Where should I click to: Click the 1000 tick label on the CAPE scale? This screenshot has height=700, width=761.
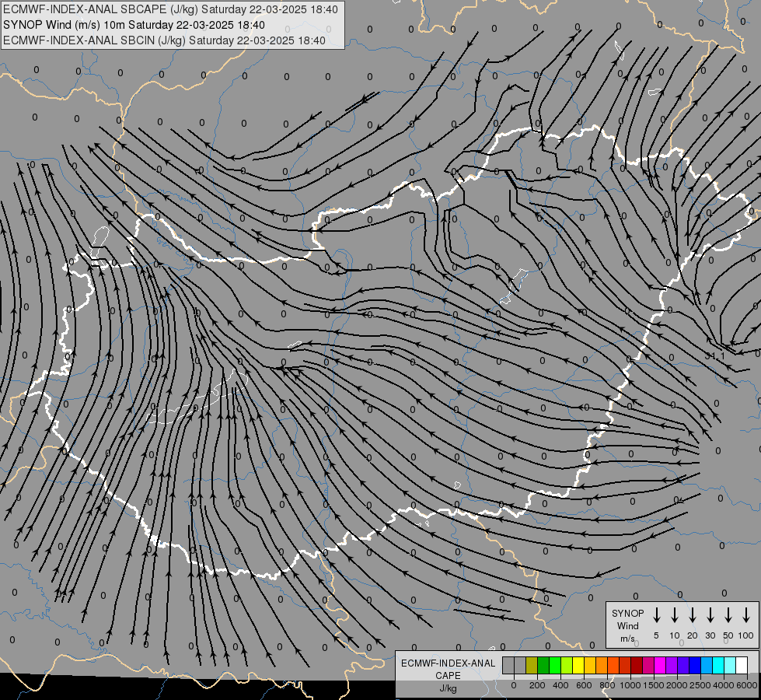[x=630, y=685]
